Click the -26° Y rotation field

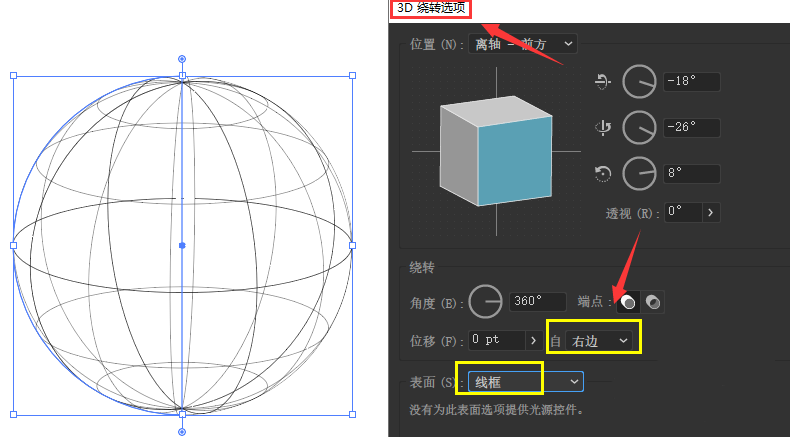click(692, 128)
